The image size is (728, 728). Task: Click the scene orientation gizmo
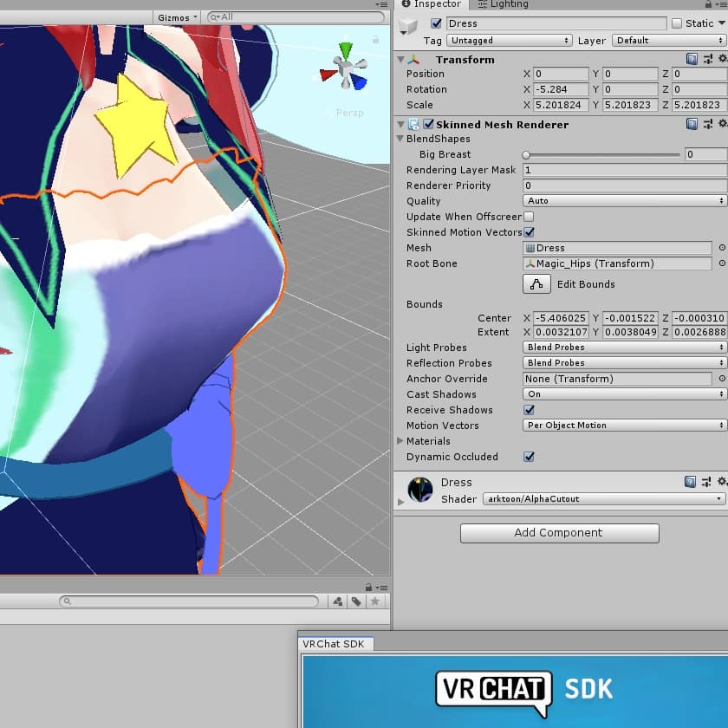point(345,68)
